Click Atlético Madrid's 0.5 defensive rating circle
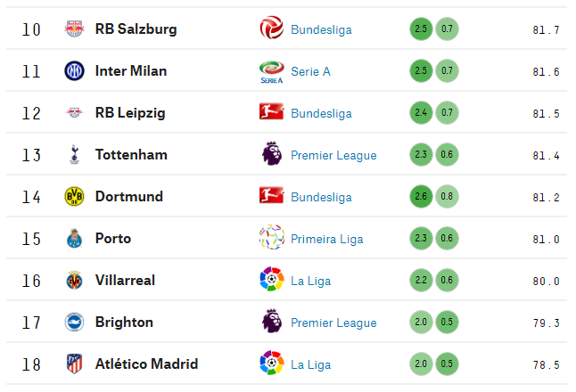Image resolution: width=576 pixels, height=392 pixels. tap(447, 363)
